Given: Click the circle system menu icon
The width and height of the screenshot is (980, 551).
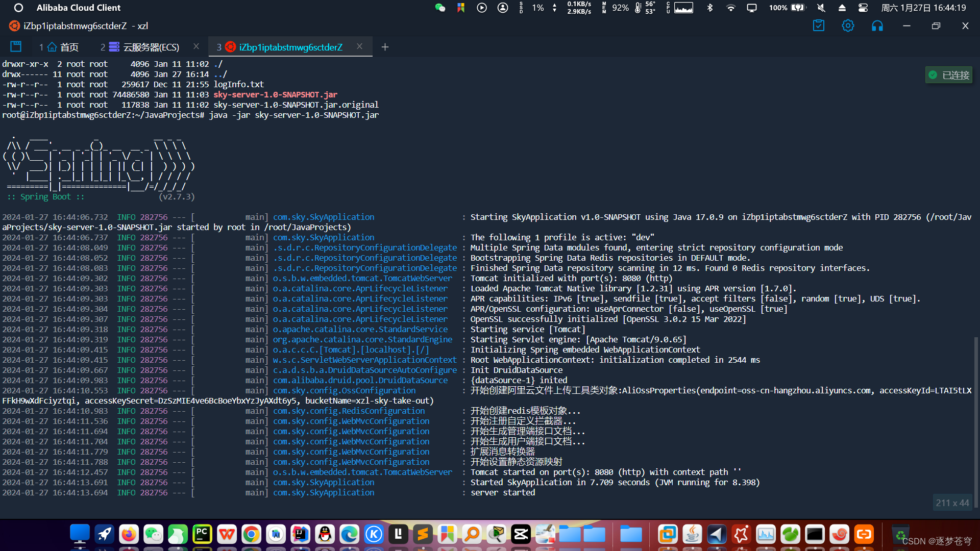Looking at the screenshot, I should 18,8.
